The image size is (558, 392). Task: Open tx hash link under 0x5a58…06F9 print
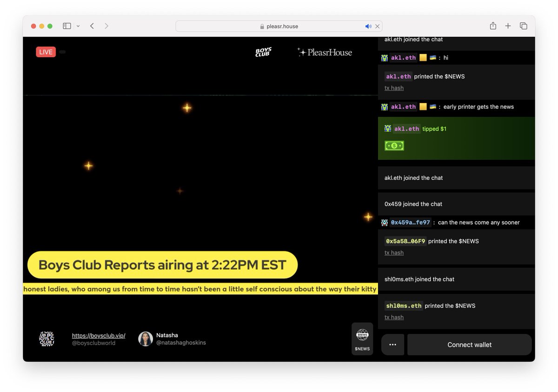pyautogui.click(x=394, y=253)
